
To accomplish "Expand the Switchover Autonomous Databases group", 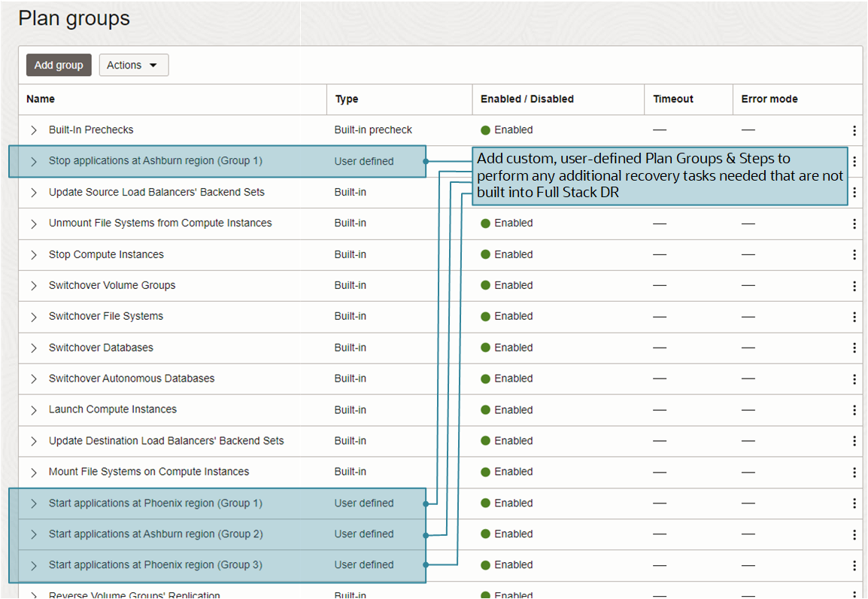I will 32,379.
